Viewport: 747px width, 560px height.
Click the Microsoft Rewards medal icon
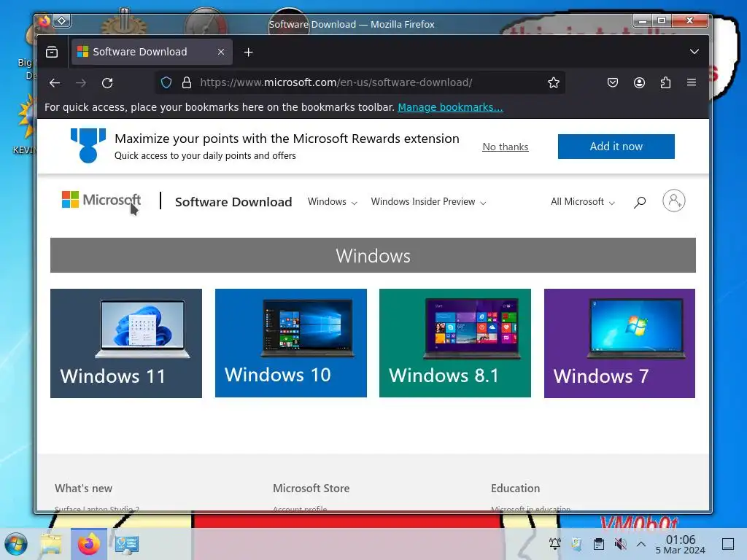(88, 145)
